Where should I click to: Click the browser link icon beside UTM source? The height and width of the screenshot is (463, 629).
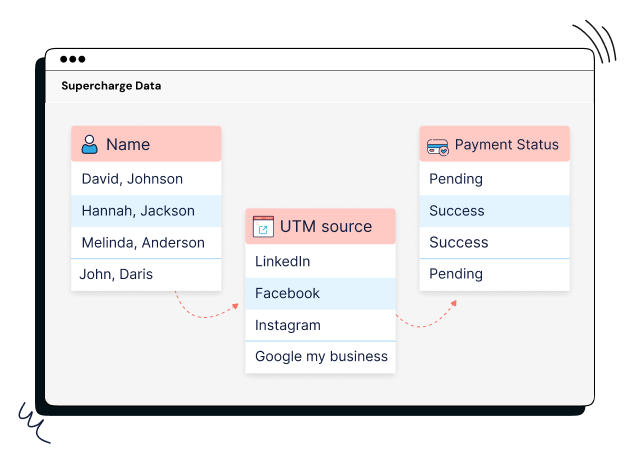pos(263,227)
